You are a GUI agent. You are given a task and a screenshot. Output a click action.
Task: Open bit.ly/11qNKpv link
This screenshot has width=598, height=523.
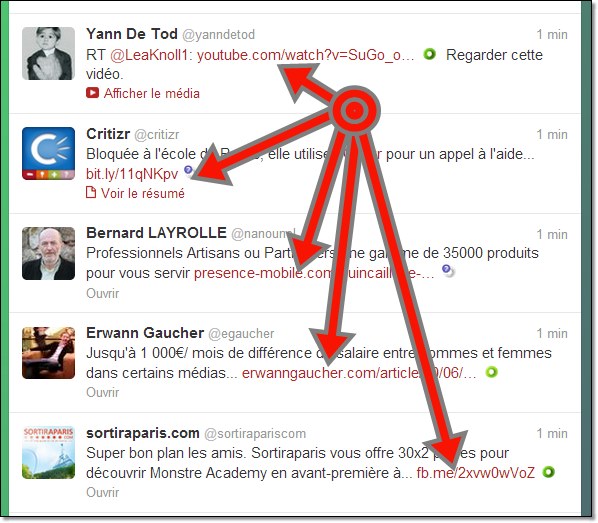pos(132,174)
